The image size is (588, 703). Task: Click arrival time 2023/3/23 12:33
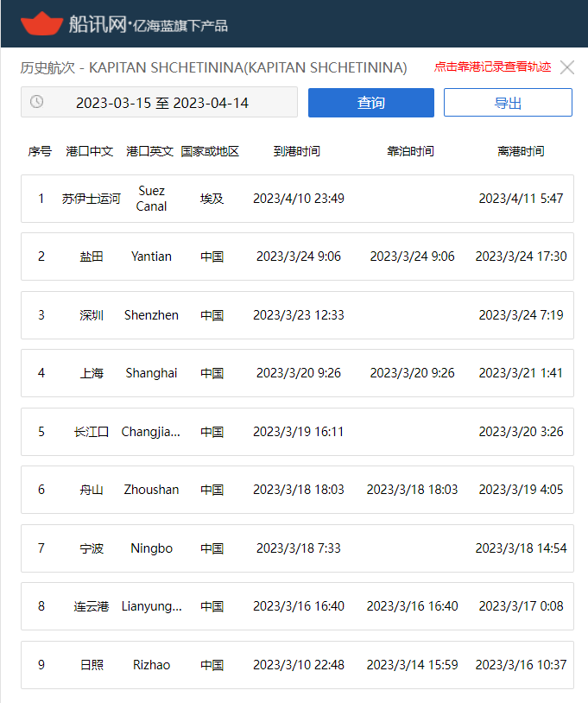click(x=299, y=315)
